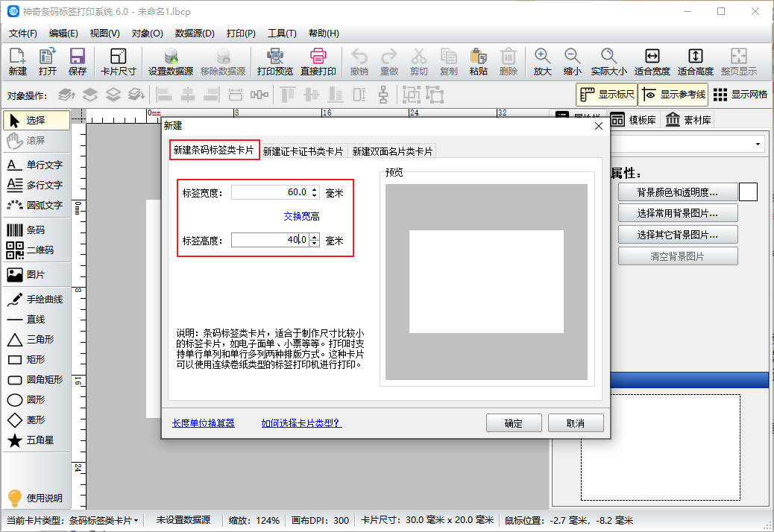The width and height of the screenshot is (774, 532).
Task: Increase 标签宽度 with the up arrow
Action: (315, 189)
